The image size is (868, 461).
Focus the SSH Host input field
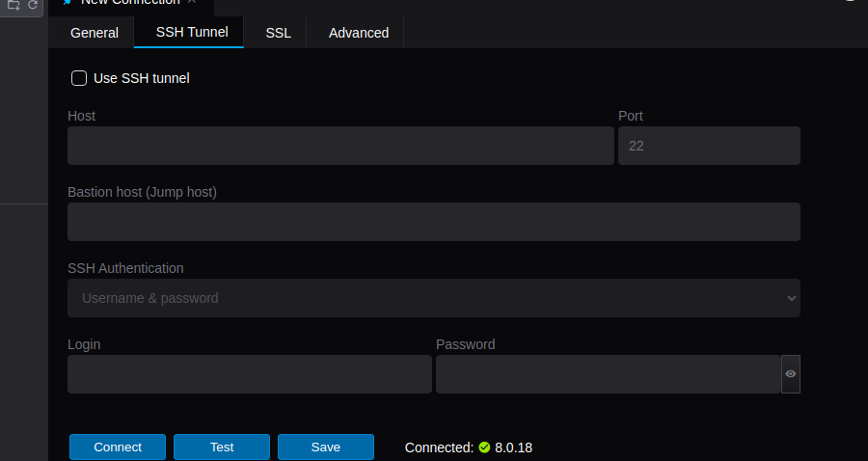pos(340,146)
